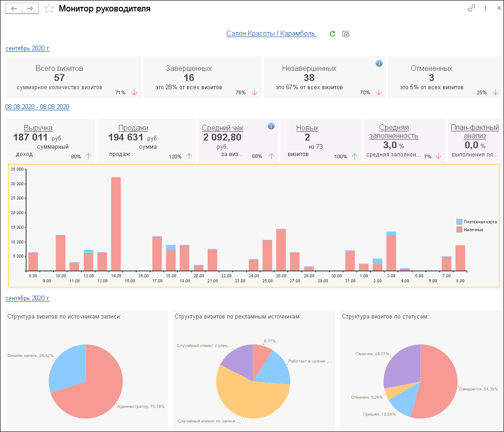Click the back navigation arrow

[x=14, y=9]
